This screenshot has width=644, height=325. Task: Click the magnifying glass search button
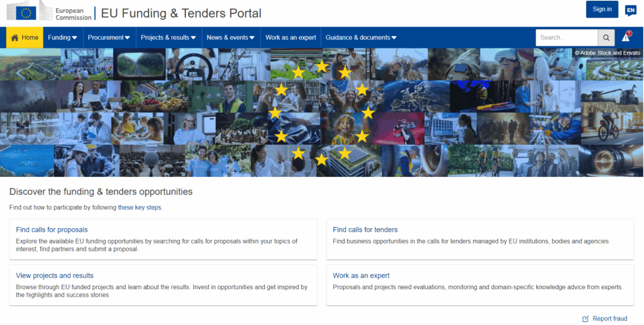tap(606, 38)
